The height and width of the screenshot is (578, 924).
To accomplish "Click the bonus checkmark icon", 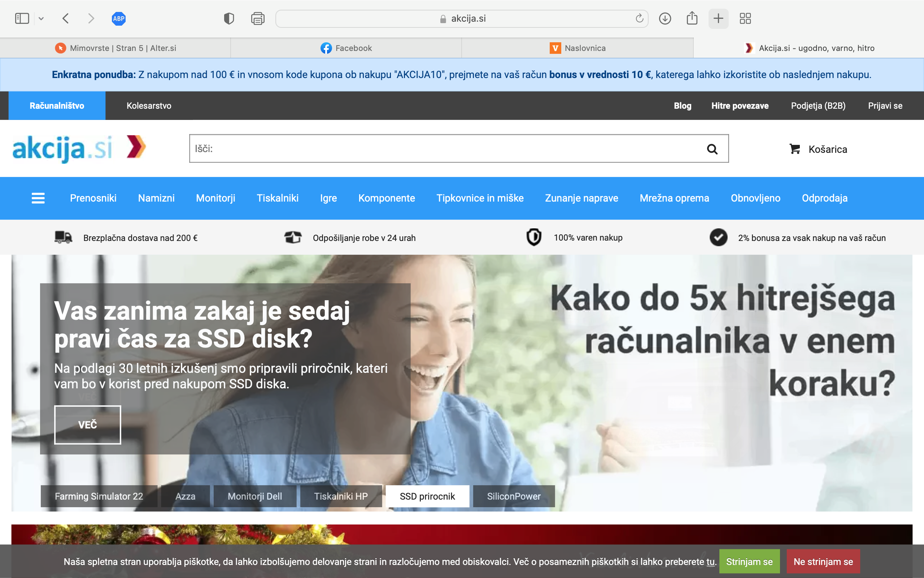I will point(718,237).
